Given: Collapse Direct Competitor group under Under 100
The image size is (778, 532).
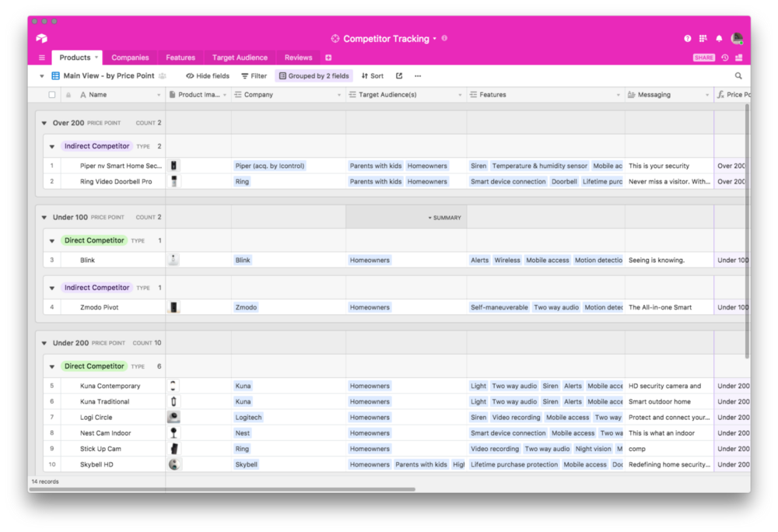Looking at the screenshot, I should (x=52, y=240).
